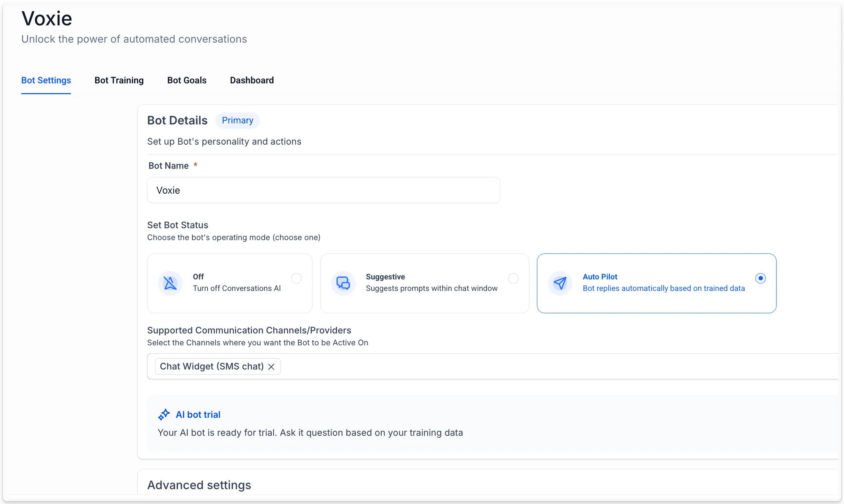The height and width of the screenshot is (504, 844).
Task: Go to the Dashboard tab
Action: 252,80
